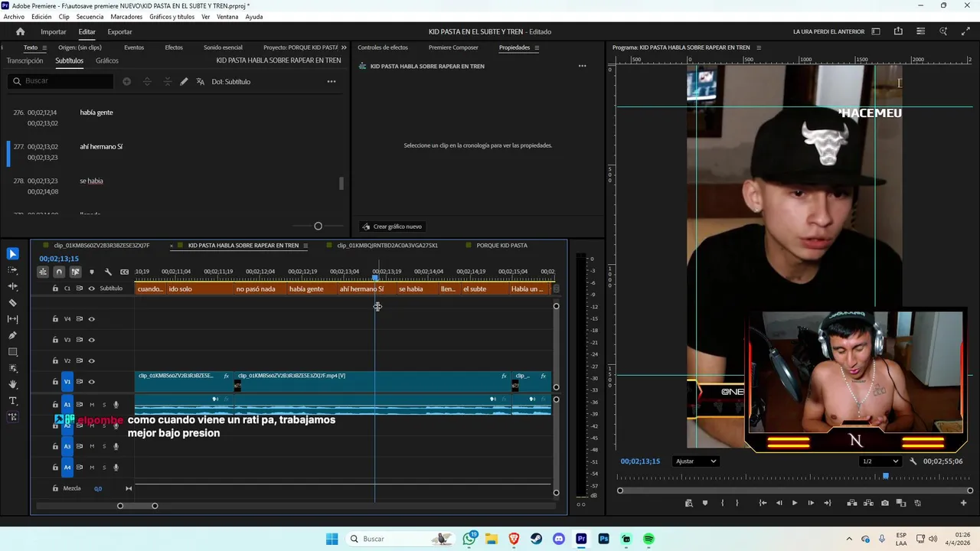Switch to the Transcripción tab
This screenshot has height=551, width=980.
[x=24, y=60]
